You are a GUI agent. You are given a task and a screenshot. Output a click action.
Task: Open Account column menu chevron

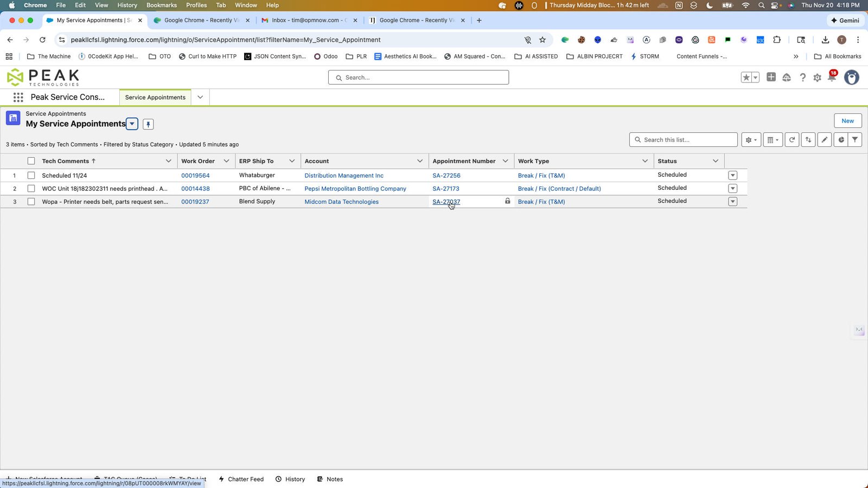(420, 161)
